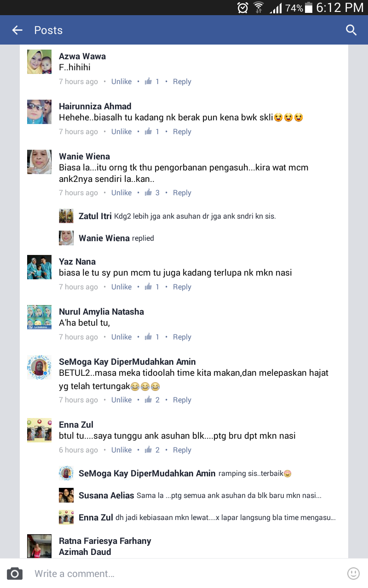Open the emoji smiley picker icon
Screen dimensions: 368x588
pos(353,573)
